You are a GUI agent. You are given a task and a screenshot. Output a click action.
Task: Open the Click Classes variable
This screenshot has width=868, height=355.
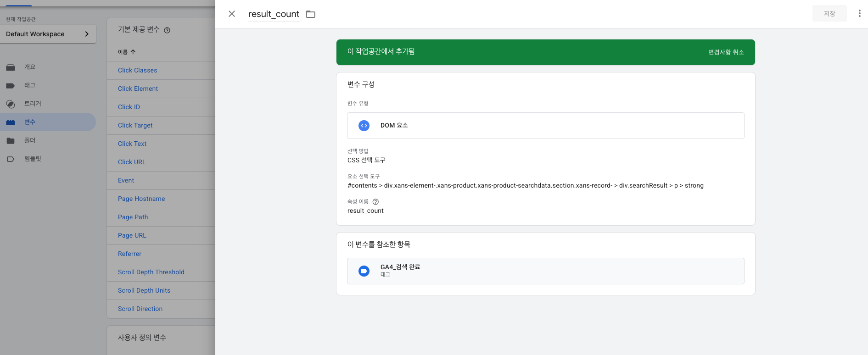[137, 70]
